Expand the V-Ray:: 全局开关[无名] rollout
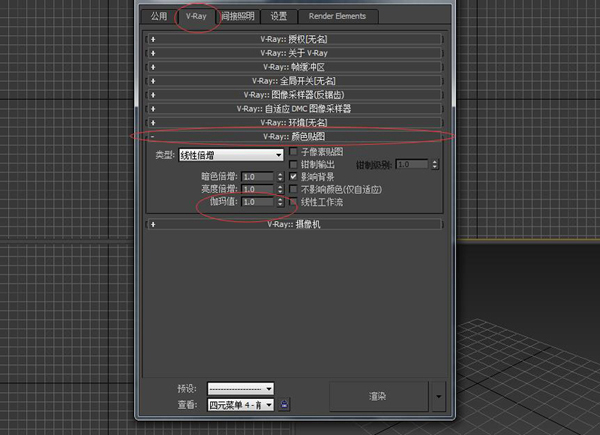The image size is (600, 435). pyautogui.click(x=294, y=81)
